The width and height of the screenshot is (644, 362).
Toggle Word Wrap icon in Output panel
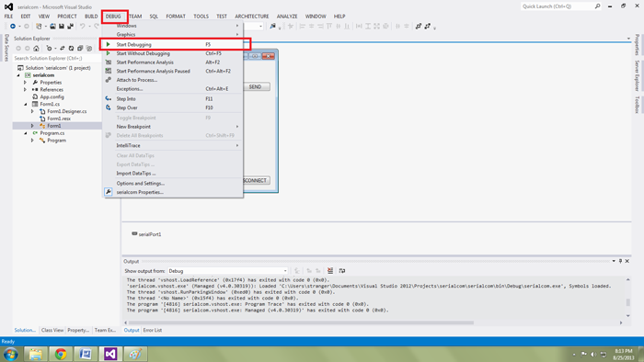point(342,270)
